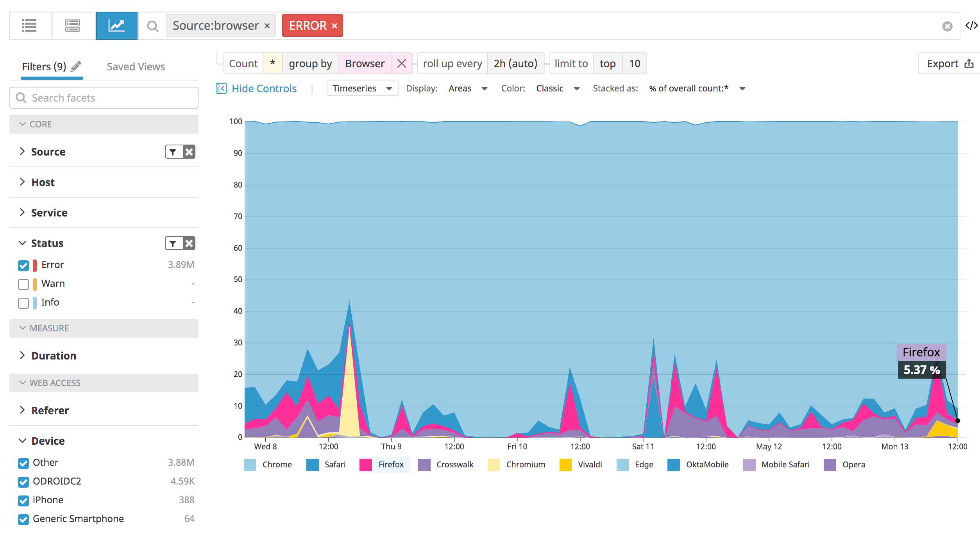Uncheck the Error status filter
Viewport: 980px width, 533px height.
(23, 265)
